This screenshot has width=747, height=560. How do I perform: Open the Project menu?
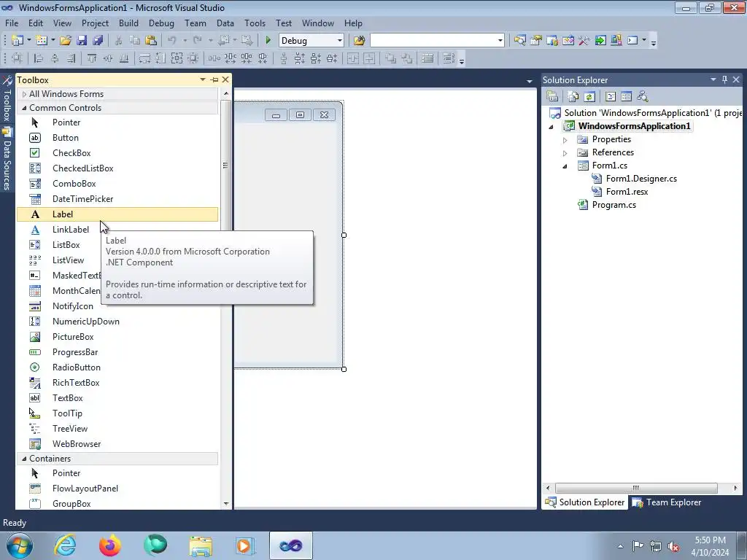[x=95, y=23]
